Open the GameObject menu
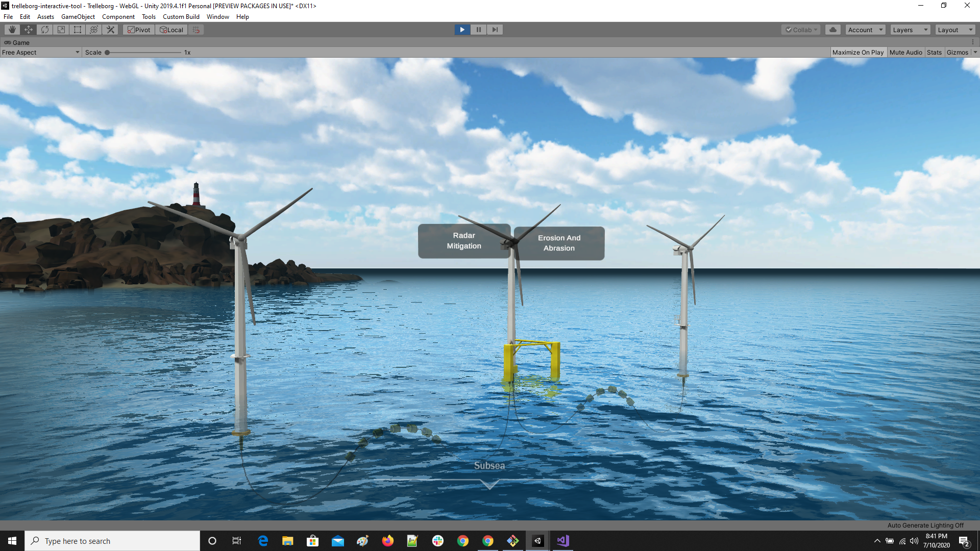Screen dimensions: 980x551 click(78, 17)
